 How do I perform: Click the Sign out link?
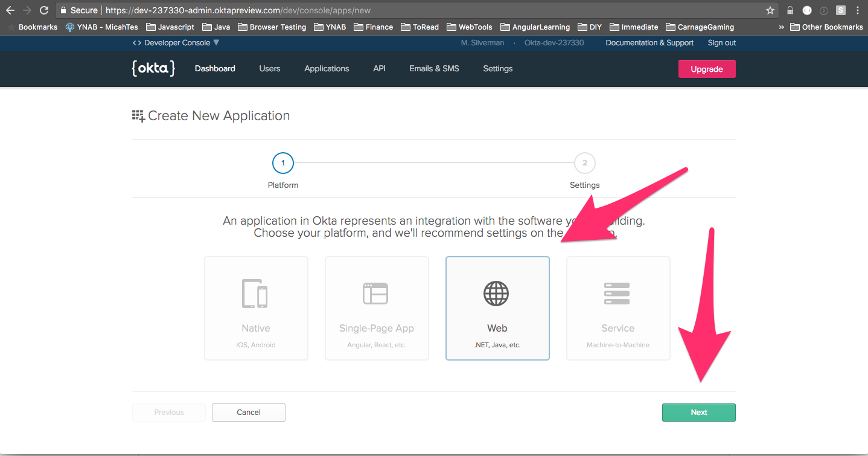point(722,43)
